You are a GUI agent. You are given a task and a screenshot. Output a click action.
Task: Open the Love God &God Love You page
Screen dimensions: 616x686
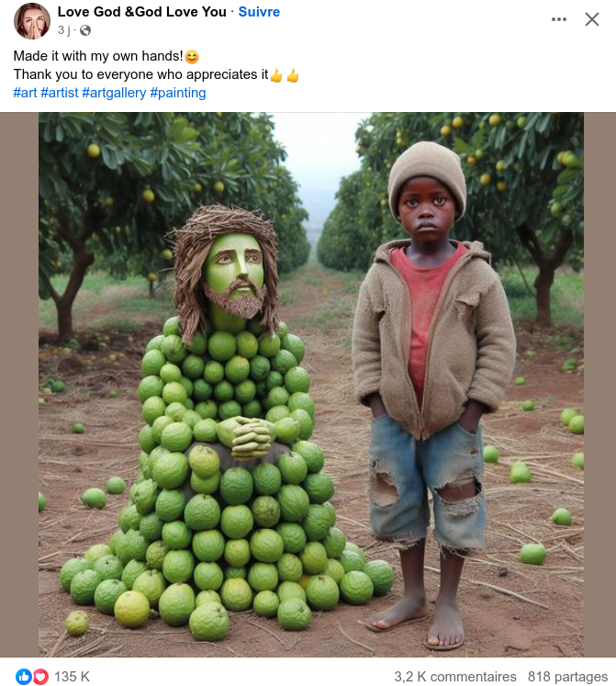coord(141,12)
